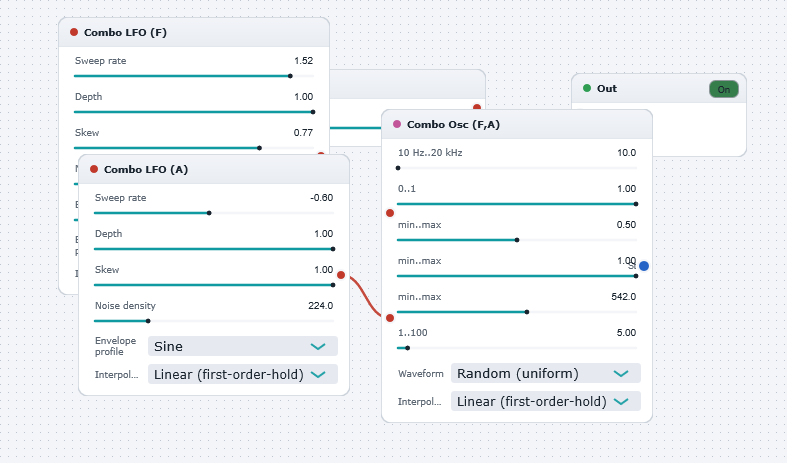Click the red input port at the cable's end
This screenshot has height=463, width=787.
point(390,318)
